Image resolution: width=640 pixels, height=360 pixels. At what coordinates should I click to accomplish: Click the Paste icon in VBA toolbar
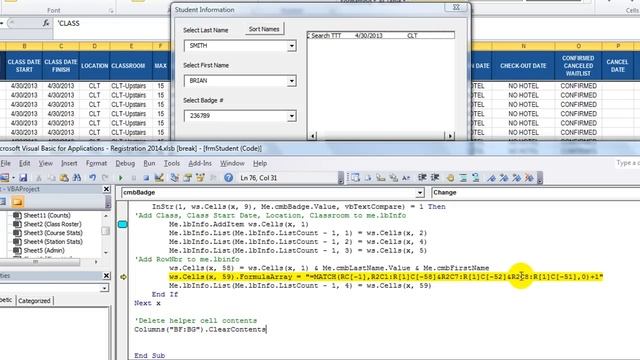(x=64, y=178)
